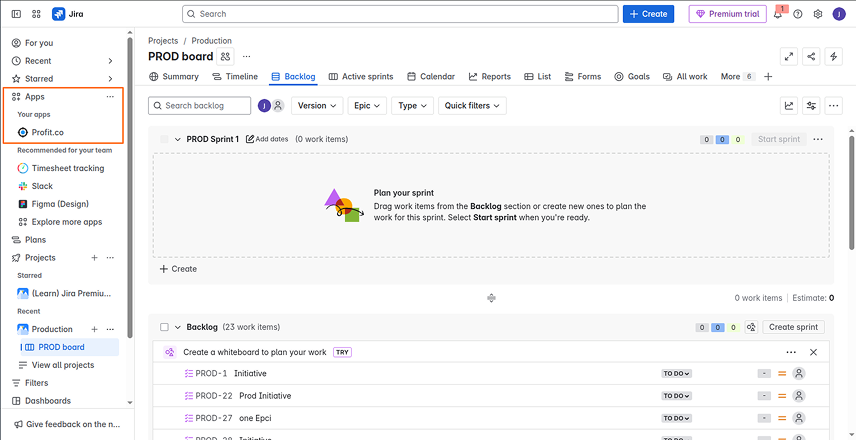Open the more actions dots beside PROD board title

[246, 57]
